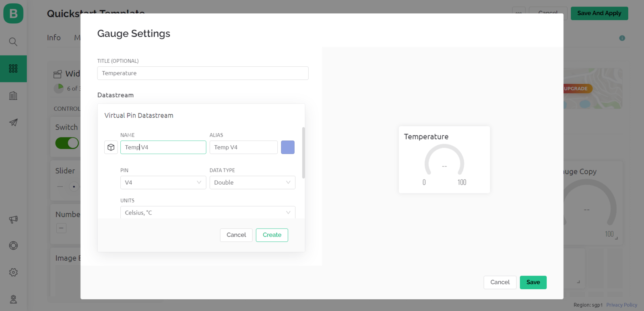Viewport: 644px width, 311px height.
Task: Click the 'Region: sgp1' text
Action: coord(588,305)
